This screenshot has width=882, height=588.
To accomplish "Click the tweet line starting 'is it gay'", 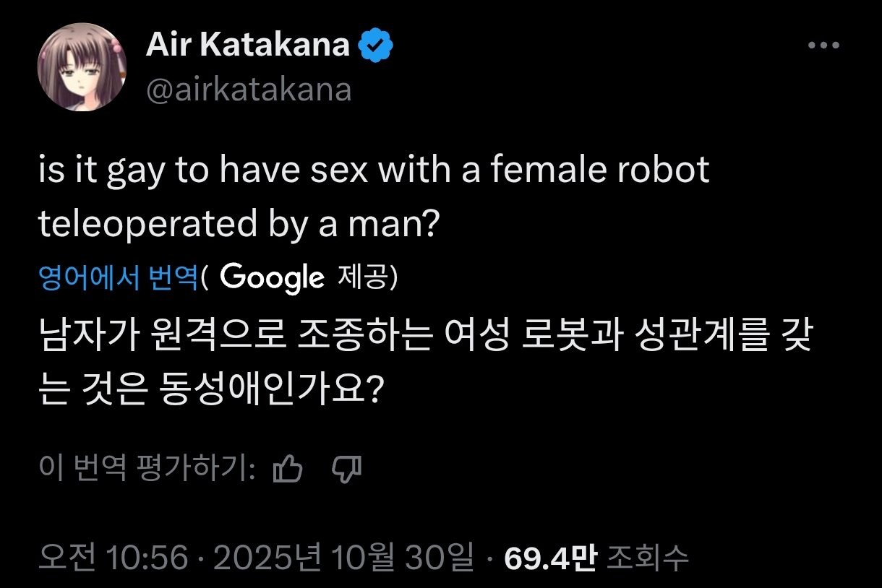I will tap(373, 171).
